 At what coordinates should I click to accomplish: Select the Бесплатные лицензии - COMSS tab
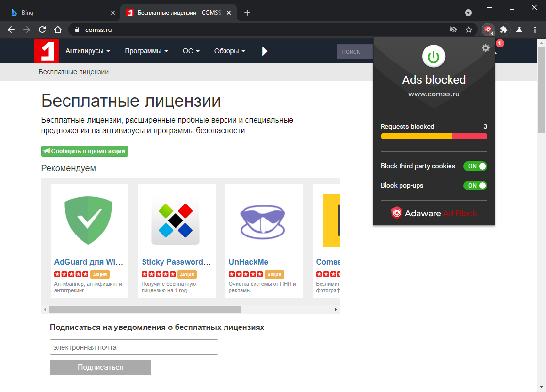tap(178, 13)
